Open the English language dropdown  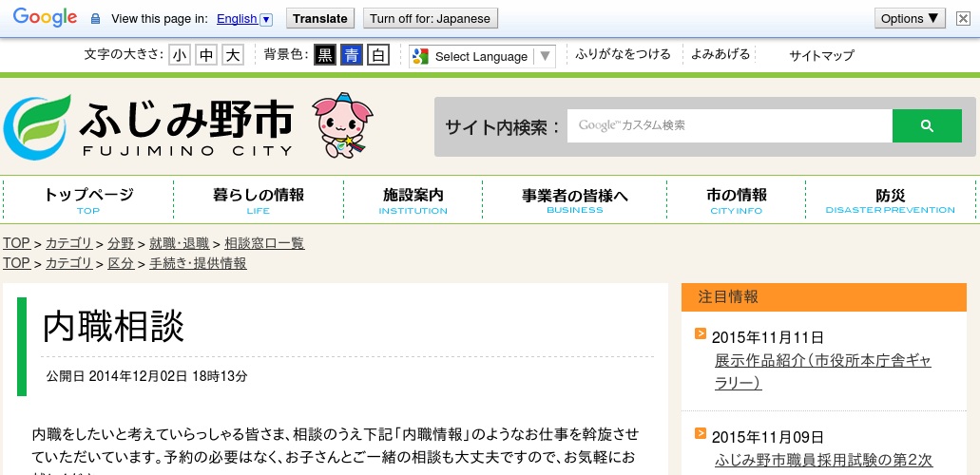(x=244, y=19)
